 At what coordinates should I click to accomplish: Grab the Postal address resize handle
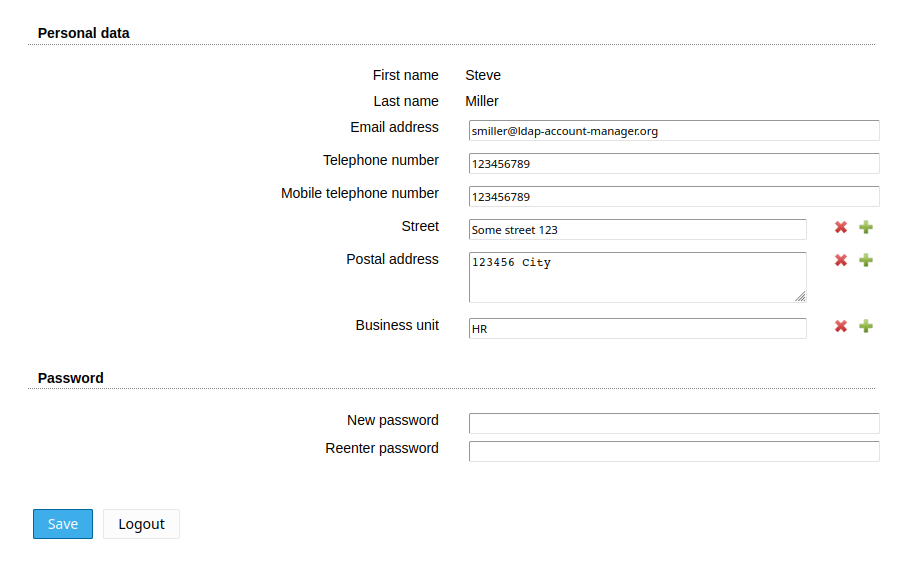click(x=801, y=297)
